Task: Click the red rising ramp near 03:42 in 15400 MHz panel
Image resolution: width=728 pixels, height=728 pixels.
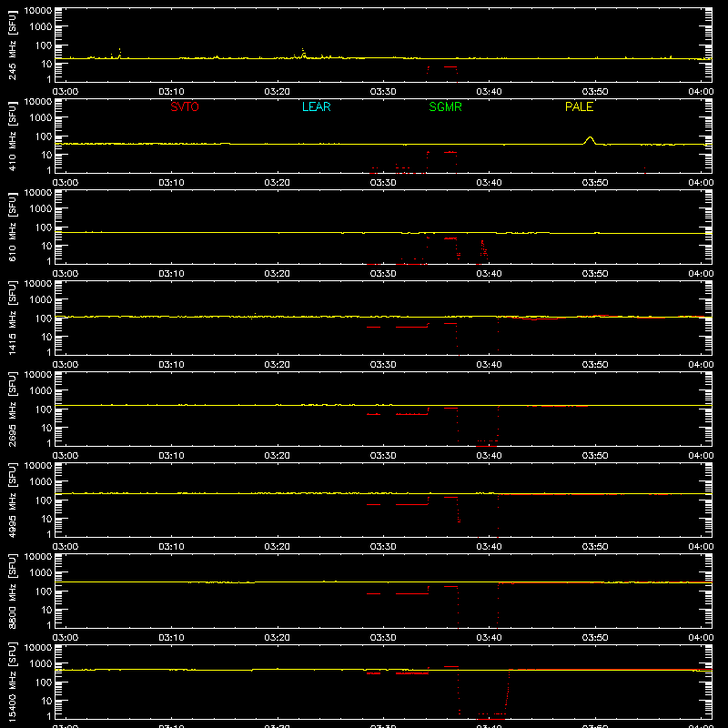Action: (x=508, y=693)
